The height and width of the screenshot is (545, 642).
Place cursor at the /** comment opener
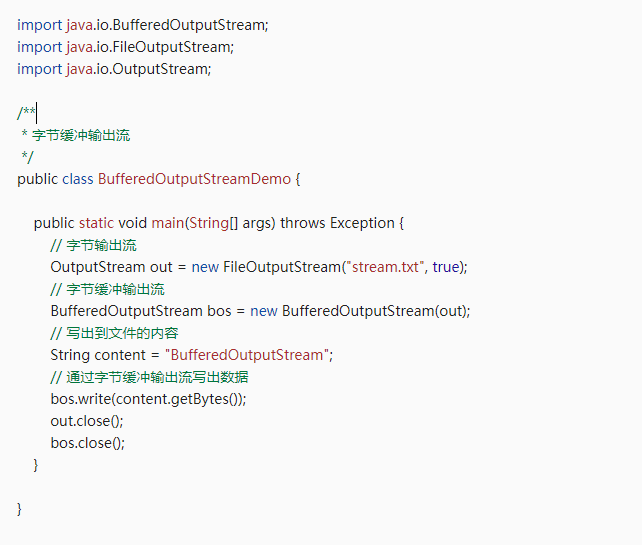point(26,113)
